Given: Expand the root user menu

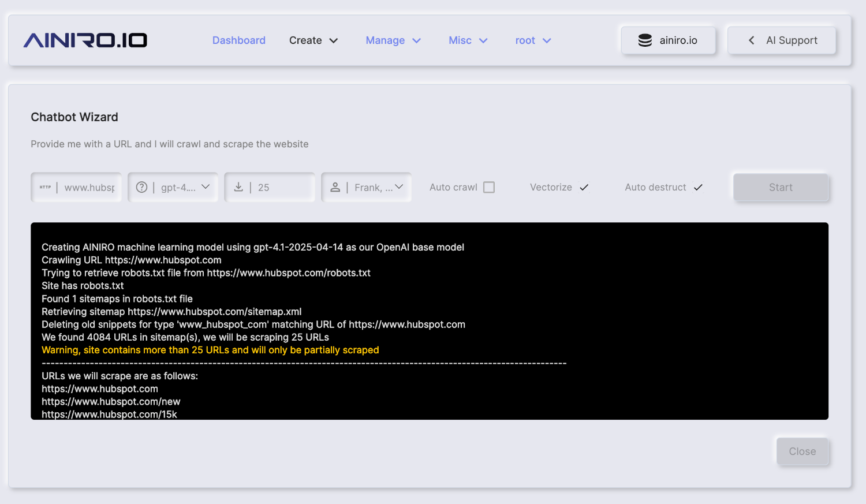Looking at the screenshot, I should [x=533, y=40].
